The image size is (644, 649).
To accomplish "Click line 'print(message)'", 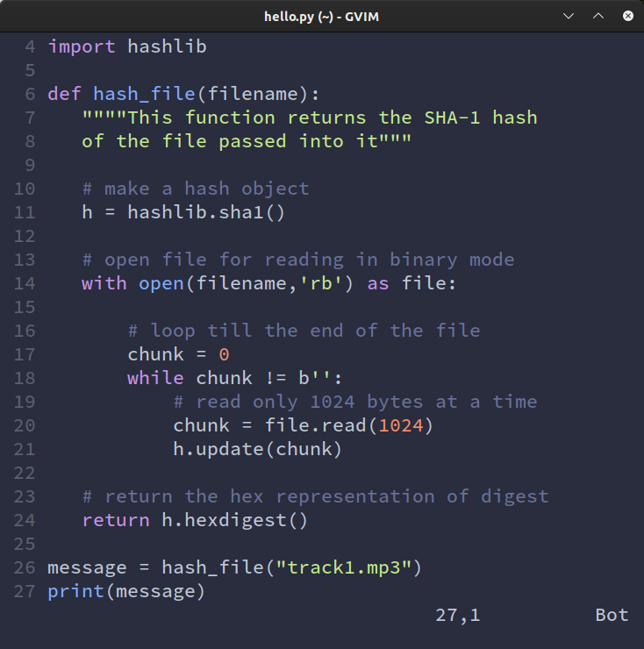I will pos(126,591).
